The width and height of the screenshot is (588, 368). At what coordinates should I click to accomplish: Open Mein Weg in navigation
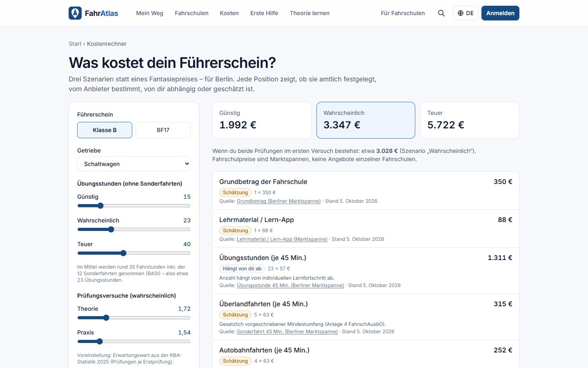pos(149,13)
